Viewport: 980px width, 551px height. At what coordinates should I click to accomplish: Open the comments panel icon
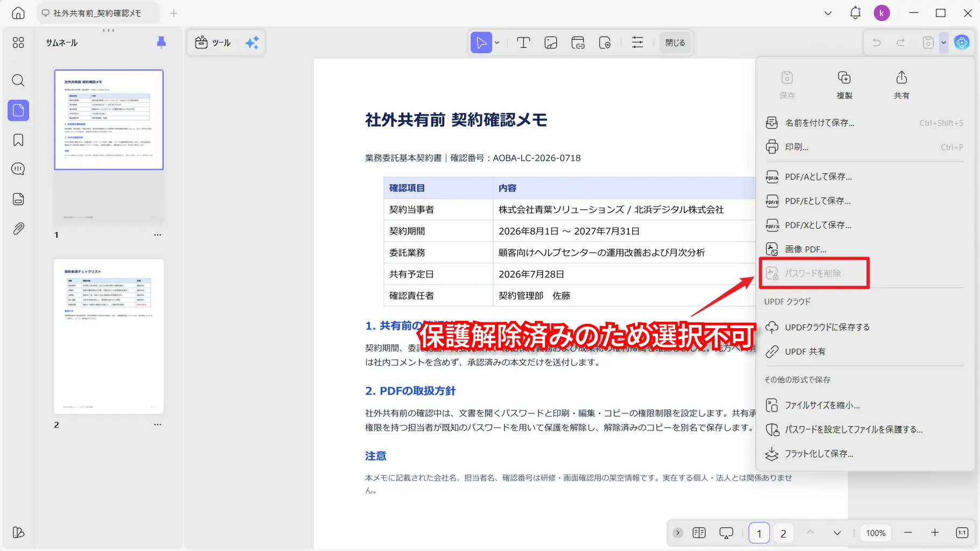click(18, 169)
